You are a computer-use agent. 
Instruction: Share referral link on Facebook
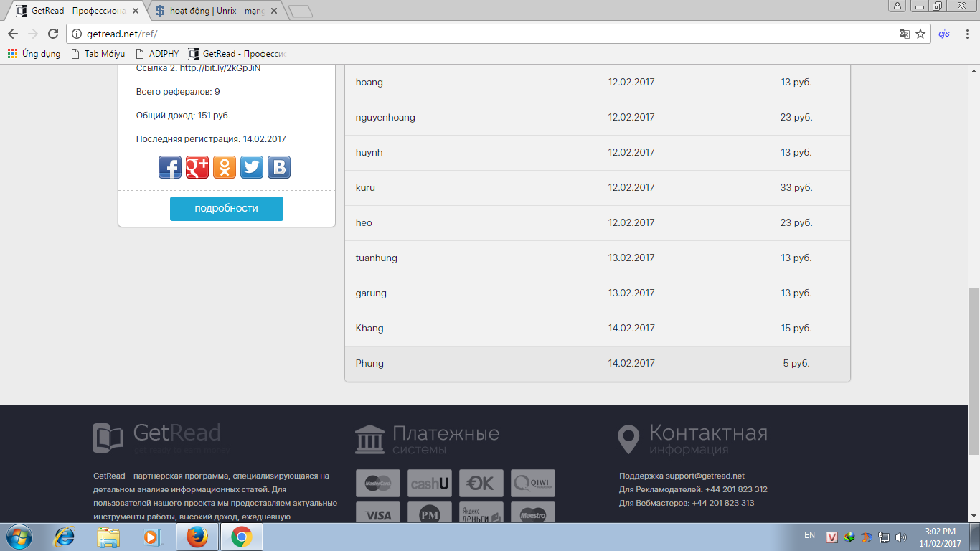[x=170, y=167]
